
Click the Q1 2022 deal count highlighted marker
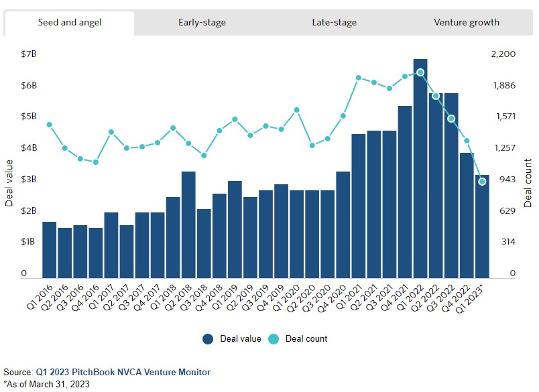pyautogui.click(x=420, y=72)
